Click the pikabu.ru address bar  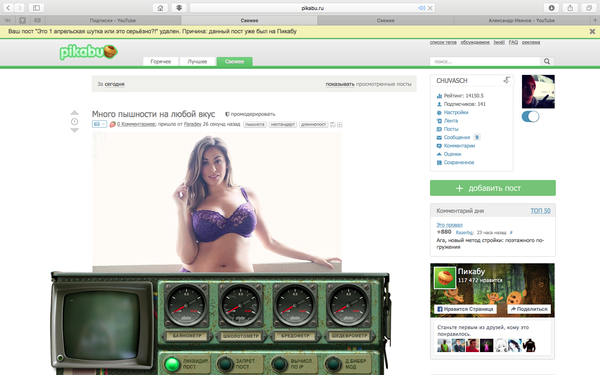(313, 8)
